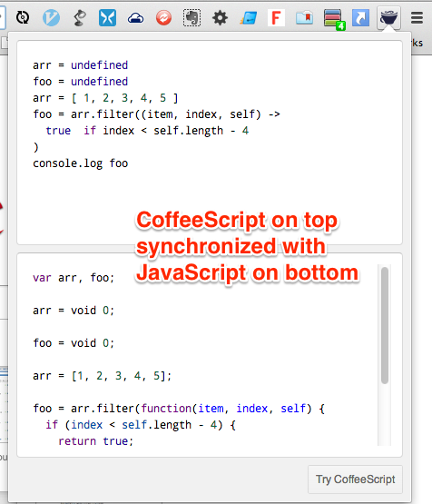
Task: Click the black gear extension icon
Action: pyautogui.click(x=220, y=17)
